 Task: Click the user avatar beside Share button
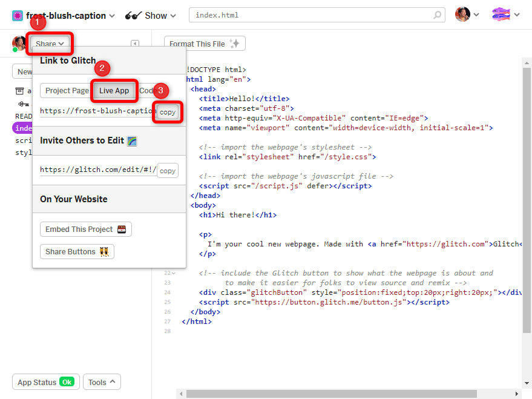[19, 44]
